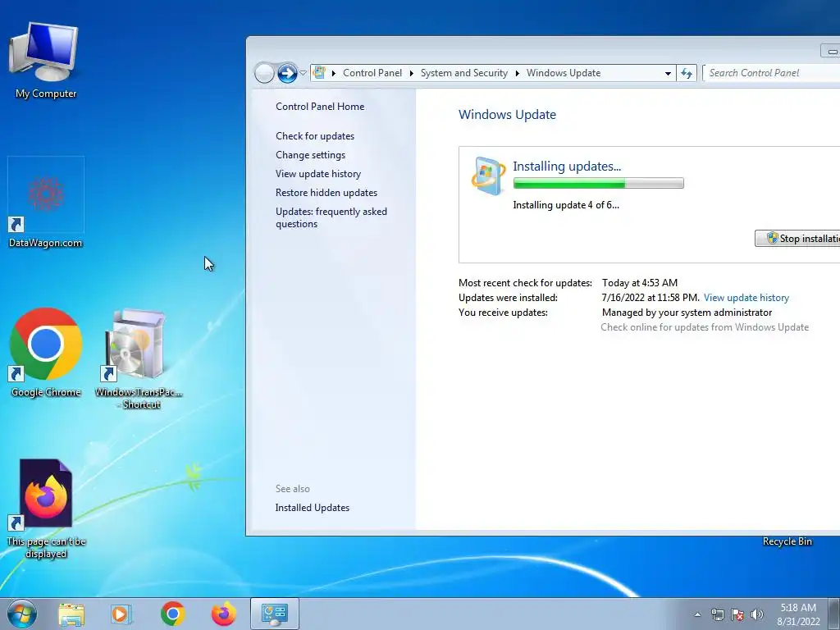Open Chrome from the taskbar

tap(172, 614)
